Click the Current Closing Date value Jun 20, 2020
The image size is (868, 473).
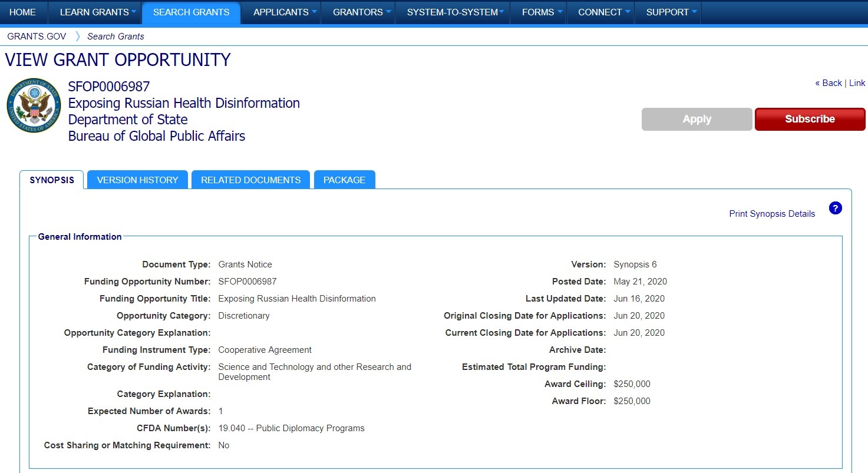tap(639, 333)
